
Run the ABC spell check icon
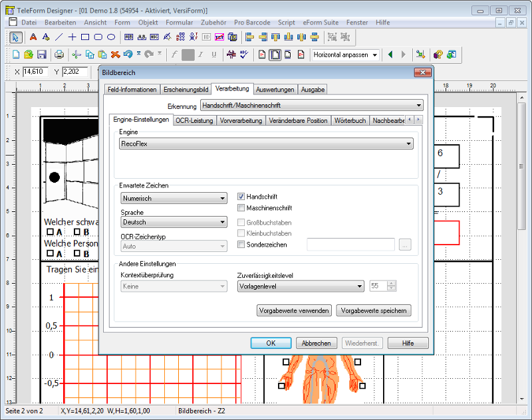243,54
